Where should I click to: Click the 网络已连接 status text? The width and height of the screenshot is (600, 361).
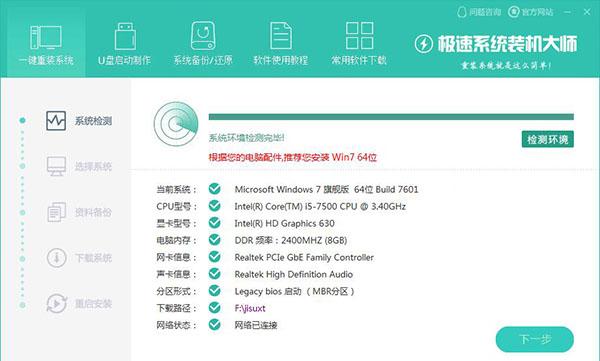(256, 325)
